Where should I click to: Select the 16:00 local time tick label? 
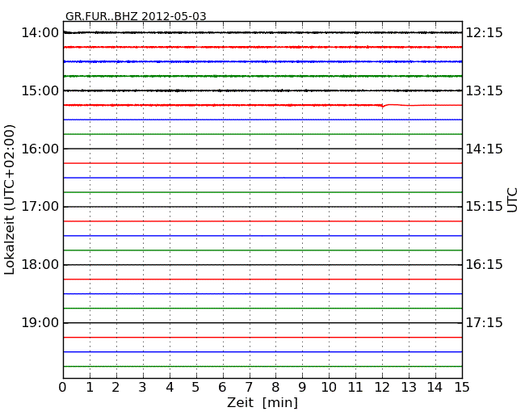[40, 149]
